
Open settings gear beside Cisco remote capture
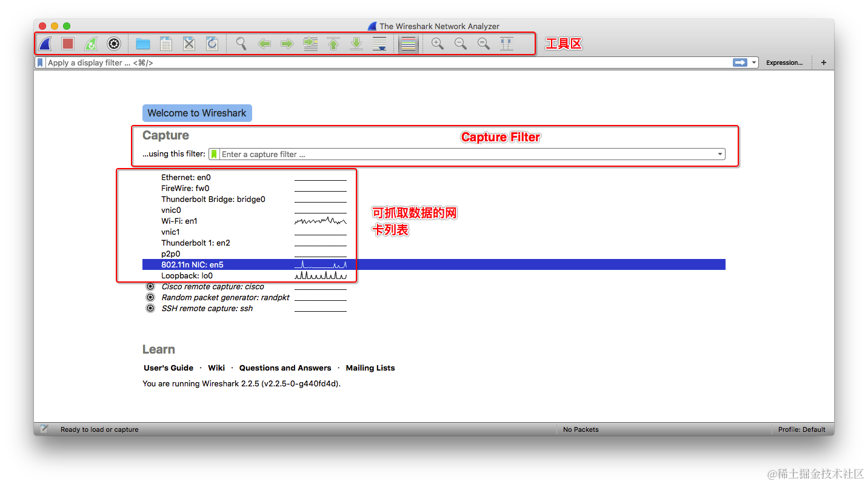coord(150,286)
